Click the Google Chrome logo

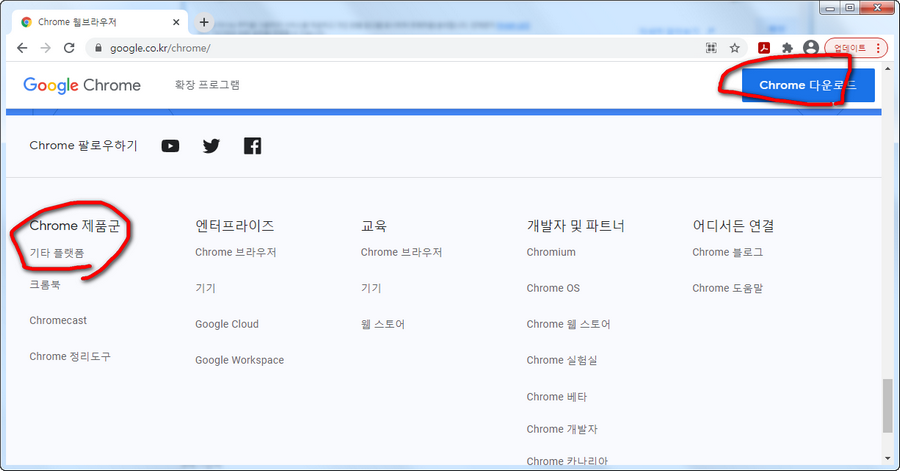pos(82,85)
